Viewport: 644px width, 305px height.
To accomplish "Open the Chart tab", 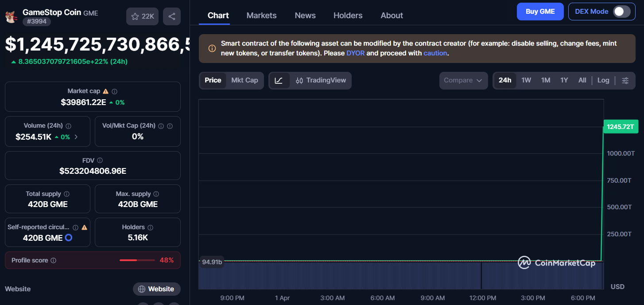I will [x=218, y=16].
